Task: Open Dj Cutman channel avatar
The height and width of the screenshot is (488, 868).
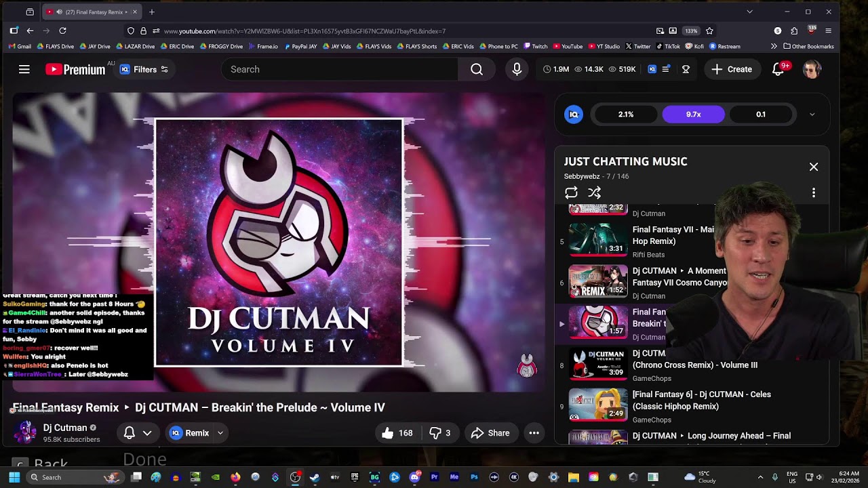Action: tap(26, 432)
